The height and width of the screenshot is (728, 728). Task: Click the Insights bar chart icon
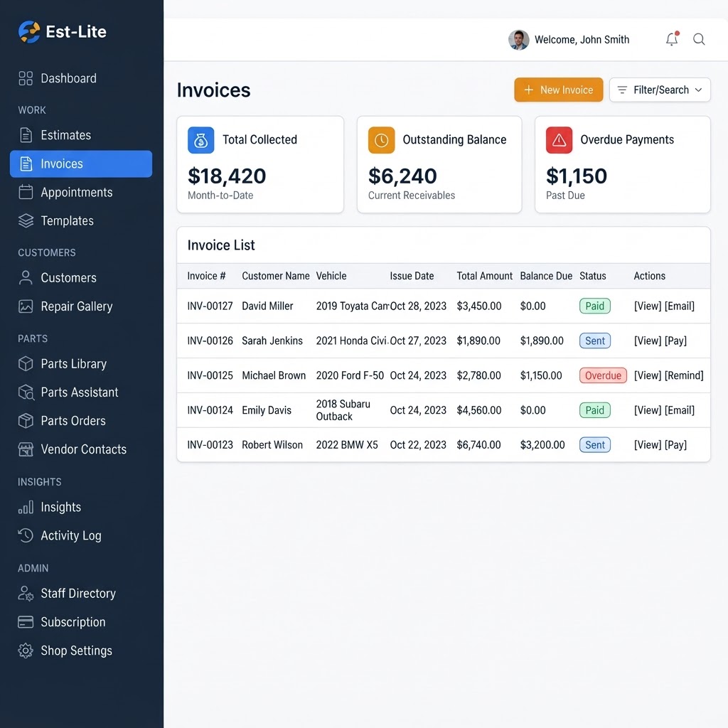point(26,507)
